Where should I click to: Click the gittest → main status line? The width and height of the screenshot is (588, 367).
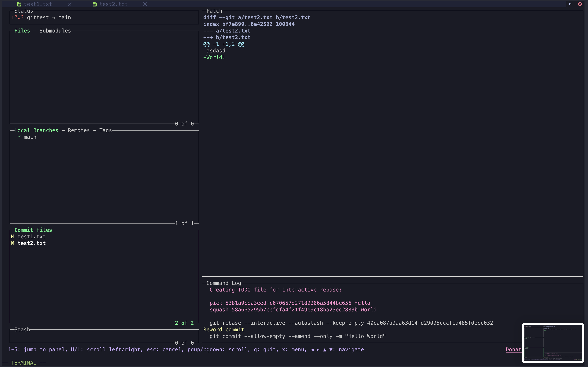point(49,17)
